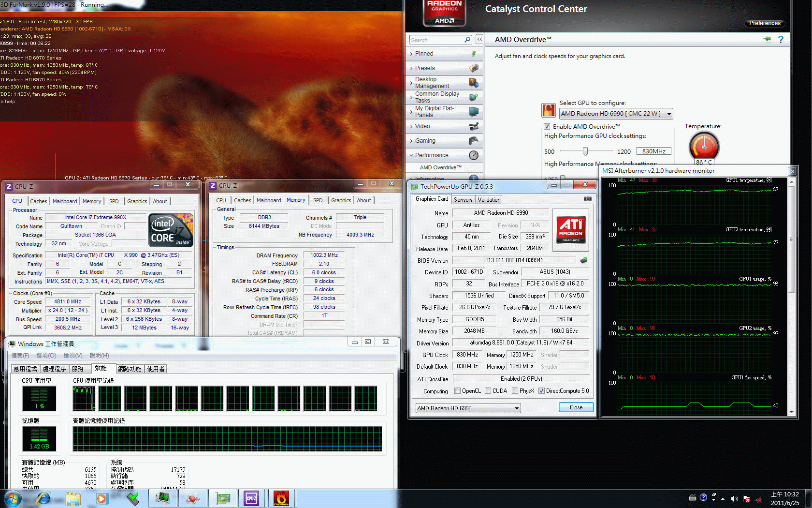Click the taskbar clock showing 10:32
The height and width of the screenshot is (508, 812).
point(784,498)
